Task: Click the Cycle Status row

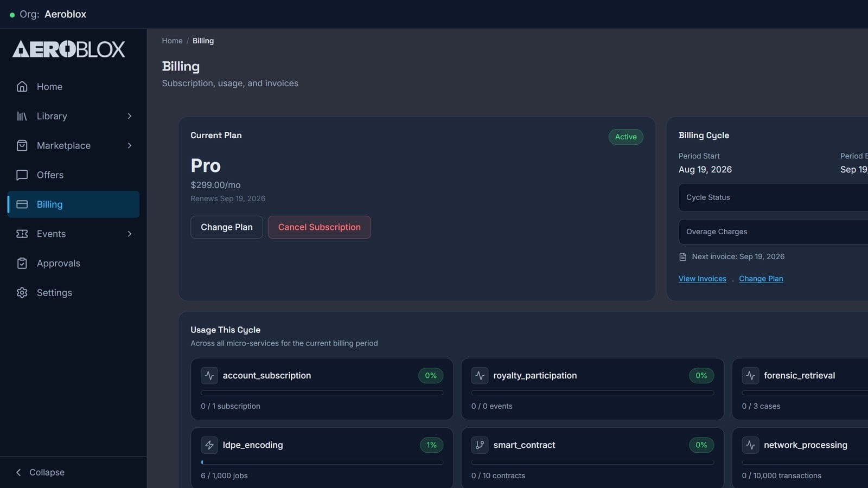Action: pos(774,197)
